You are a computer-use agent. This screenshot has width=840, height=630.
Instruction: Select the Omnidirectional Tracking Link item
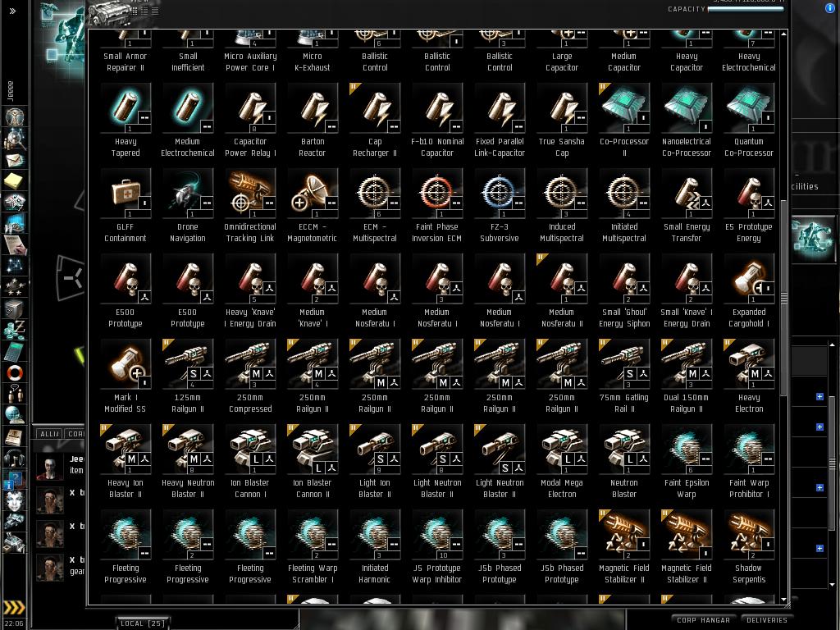tap(250, 206)
